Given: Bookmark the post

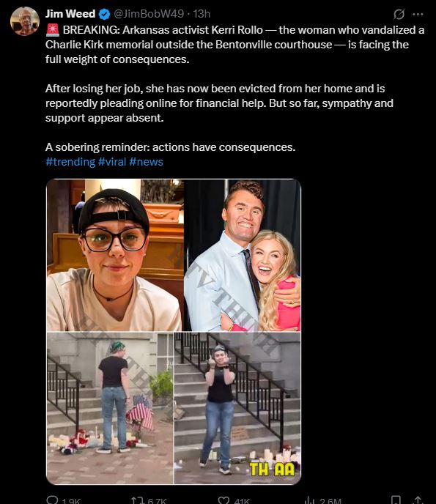Looking at the screenshot, I should click(x=396, y=500).
